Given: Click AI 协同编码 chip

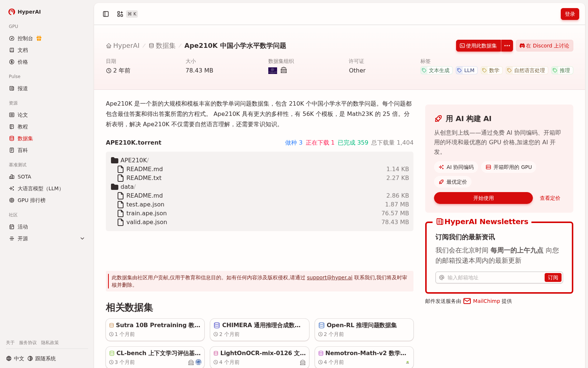Looking at the screenshot, I should click(456, 167).
